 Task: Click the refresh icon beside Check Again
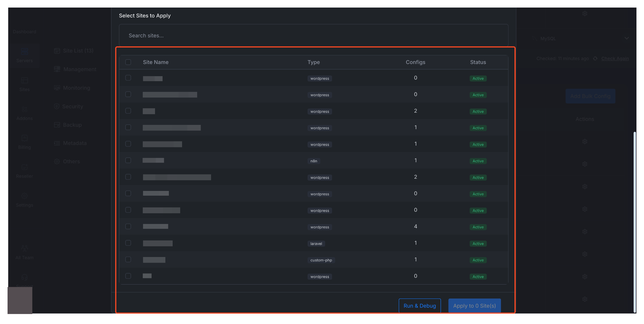595,59
